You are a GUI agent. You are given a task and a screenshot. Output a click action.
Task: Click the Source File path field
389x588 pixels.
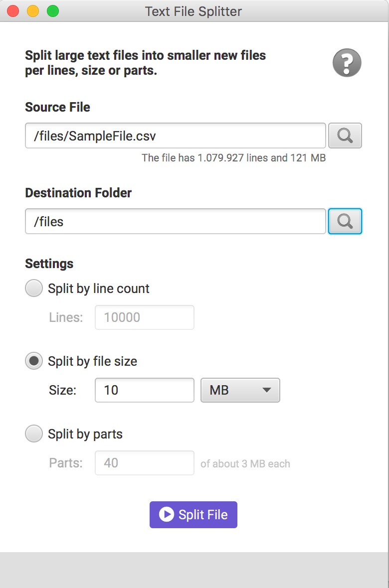coord(175,136)
